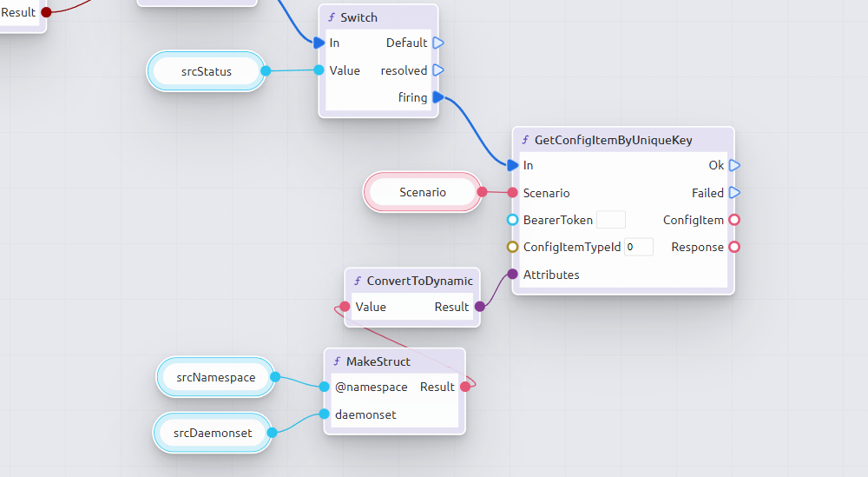Click the Switch node's firing output arrow
This screenshot has width=868, height=477.
click(x=438, y=97)
